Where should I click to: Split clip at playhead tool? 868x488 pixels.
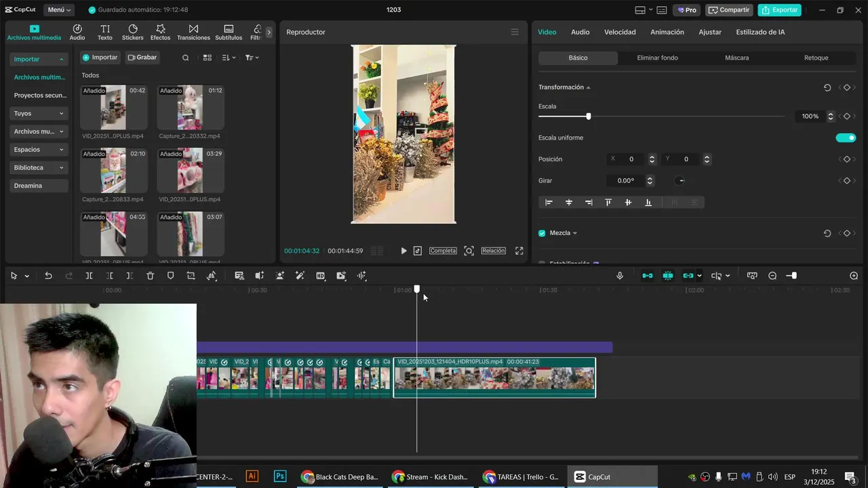pyautogui.click(x=89, y=276)
